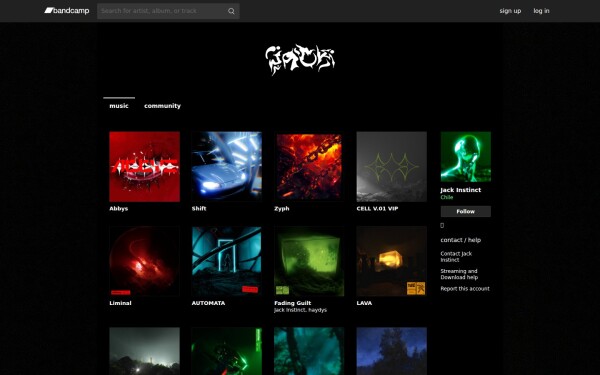Open the Zyph album cover
This screenshot has width=600, height=375.
click(309, 166)
